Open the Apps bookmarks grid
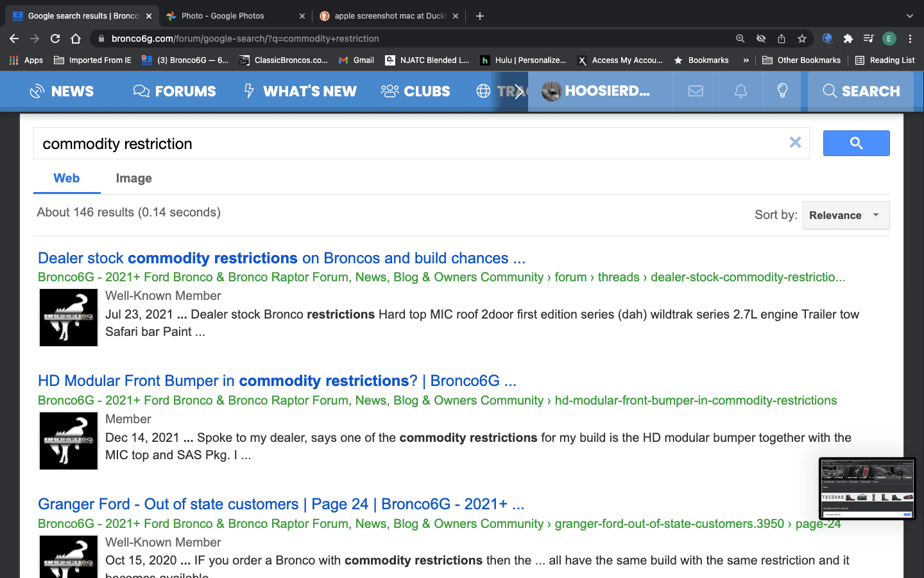Image resolution: width=924 pixels, height=578 pixels. click(x=26, y=60)
